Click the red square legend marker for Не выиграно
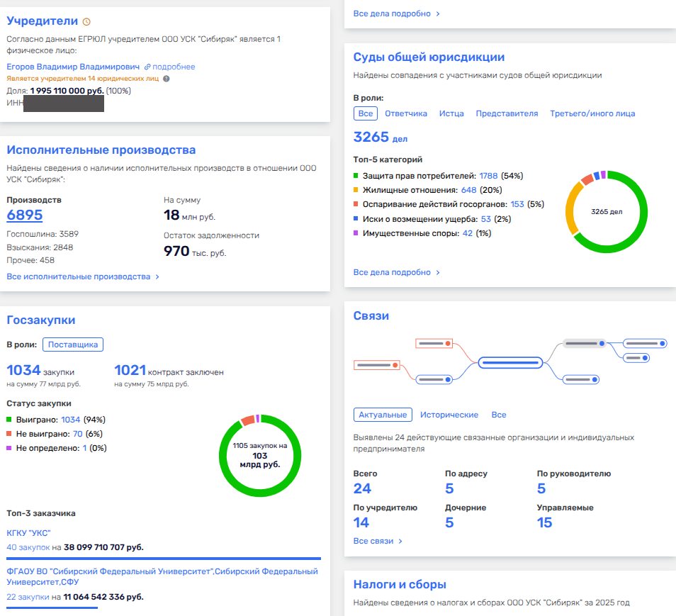676x616 pixels. click(9, 434)
